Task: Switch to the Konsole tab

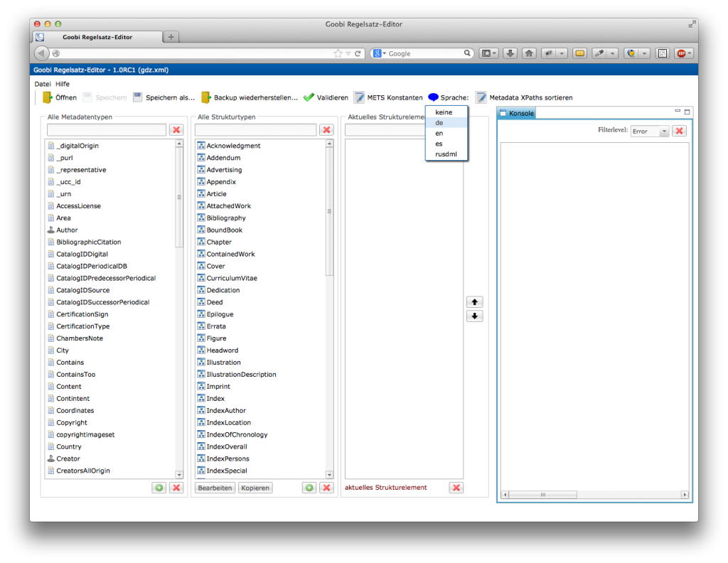Action: click(x=517, y=113)
